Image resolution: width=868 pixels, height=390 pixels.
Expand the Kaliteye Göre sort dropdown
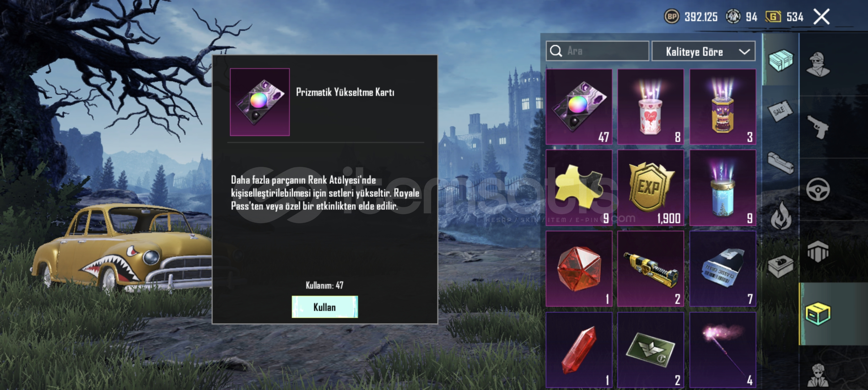click(x=704, y=51)
